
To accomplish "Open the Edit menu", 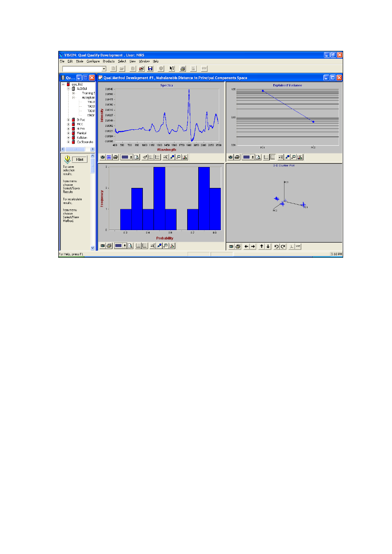I will pos(70,61).
